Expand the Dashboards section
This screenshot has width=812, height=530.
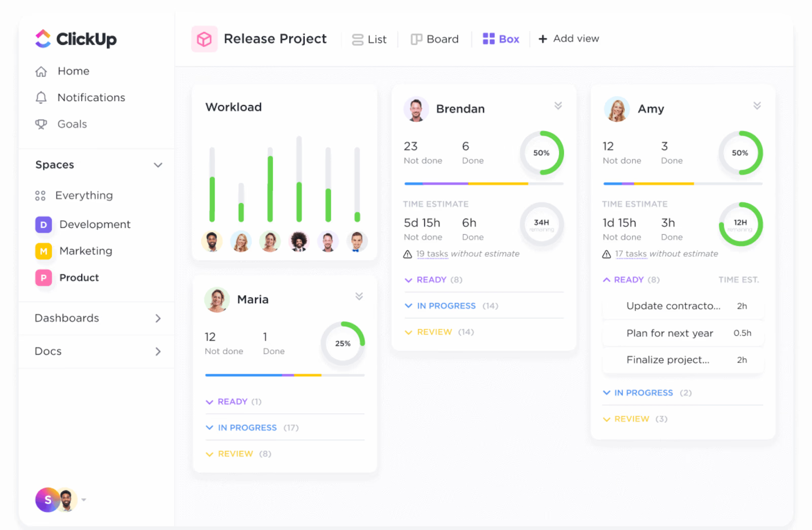pyautogui.click(x=158, y=319)
